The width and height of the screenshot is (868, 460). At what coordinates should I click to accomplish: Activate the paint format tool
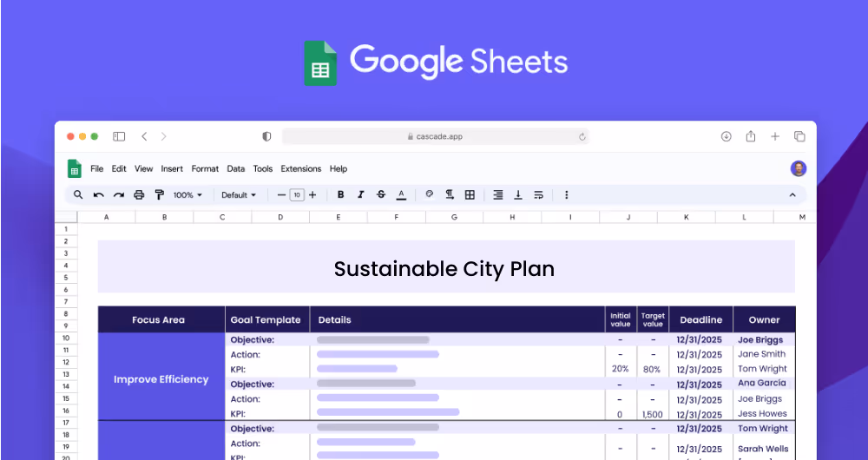[x=160, y=195]
